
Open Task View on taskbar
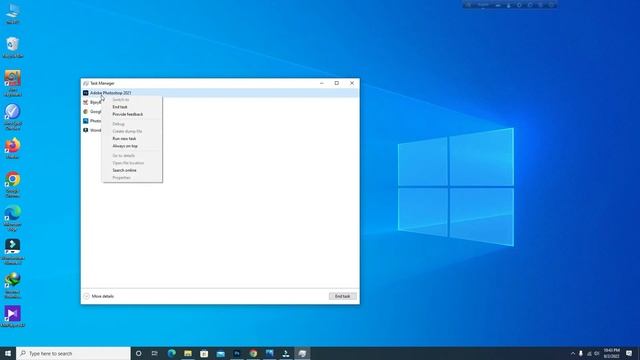155,353
